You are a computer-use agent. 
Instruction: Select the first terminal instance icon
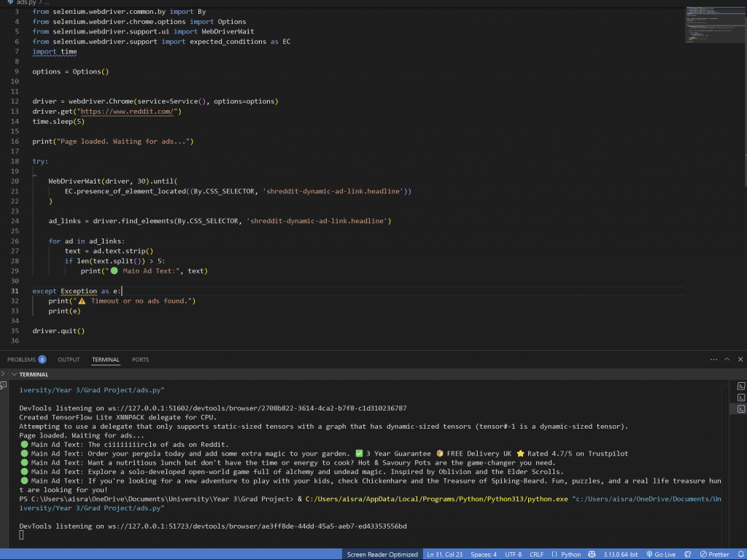(x=740, y=386)
